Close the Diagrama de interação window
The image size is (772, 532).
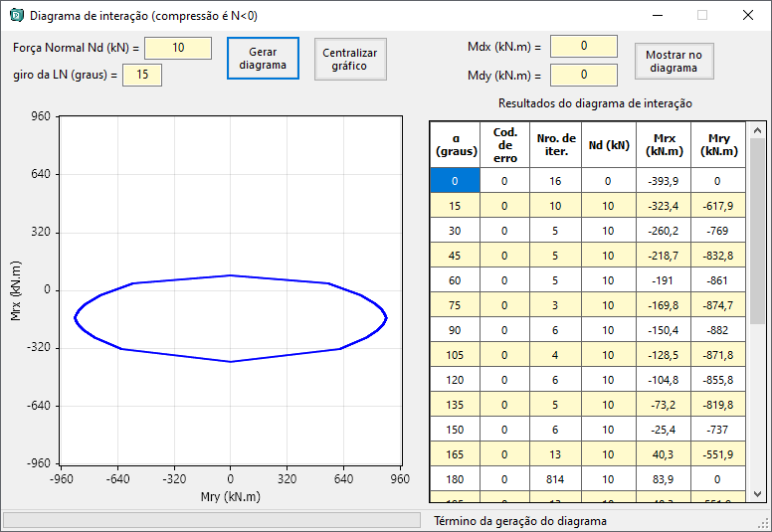[748, 15]
